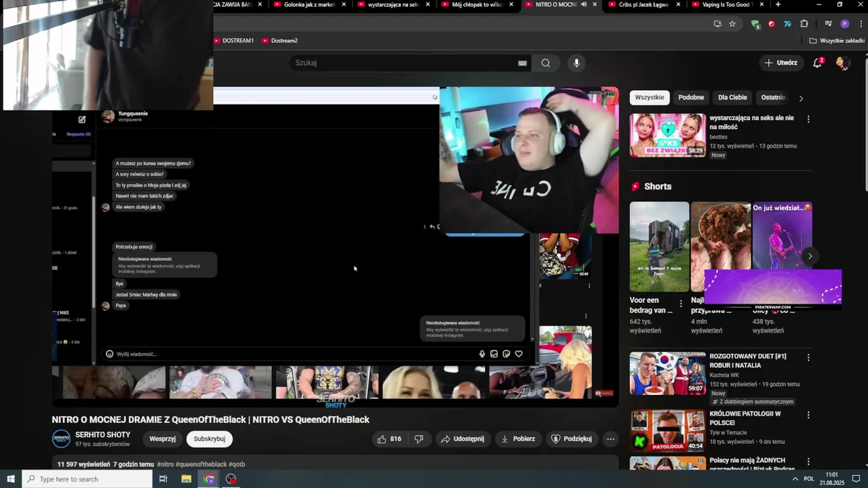Viewport: 868px width, 488px height.
Task: Bookmark this page with star icon
Action: coord(732,24)
